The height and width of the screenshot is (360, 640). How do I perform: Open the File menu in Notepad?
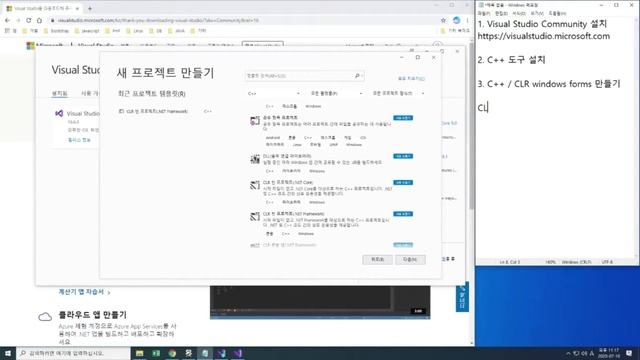484,13
